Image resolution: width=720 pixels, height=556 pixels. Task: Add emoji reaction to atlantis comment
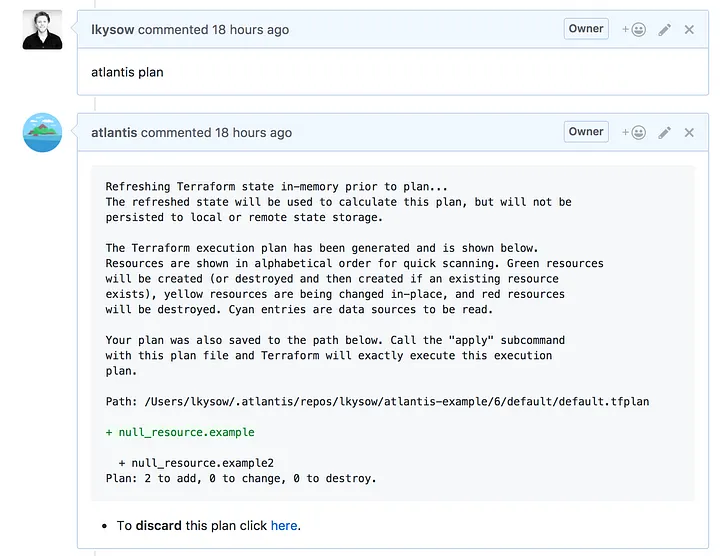[x=634, y=133]
